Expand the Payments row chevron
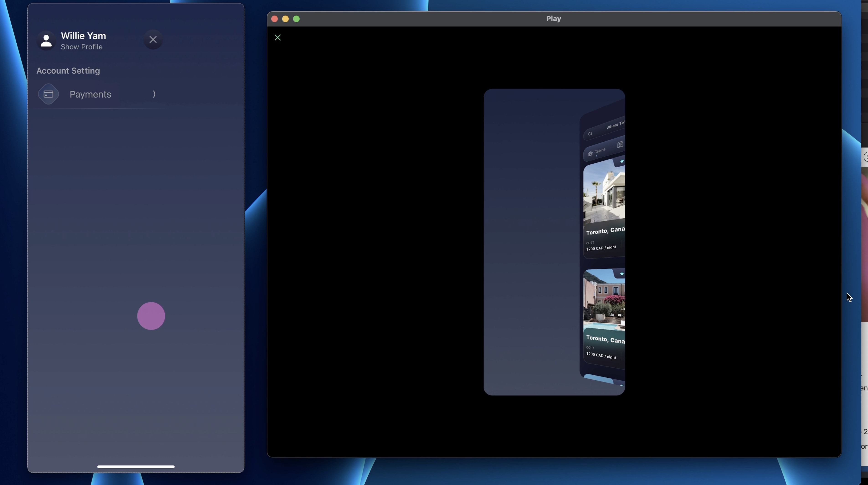The height and width of the screenshot is (485, 868). (x=154, y=94)
